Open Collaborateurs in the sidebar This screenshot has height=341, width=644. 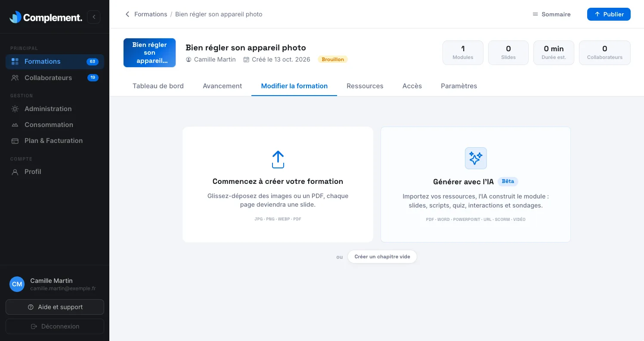coord(55,78)
